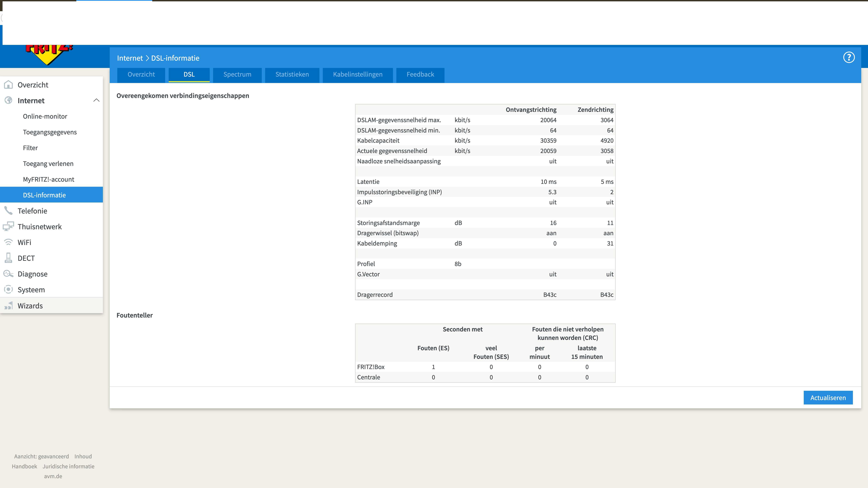Click the Diagnose icon in sidebar
This screenshot has width=868, height=488.
[x=8, y=274]
